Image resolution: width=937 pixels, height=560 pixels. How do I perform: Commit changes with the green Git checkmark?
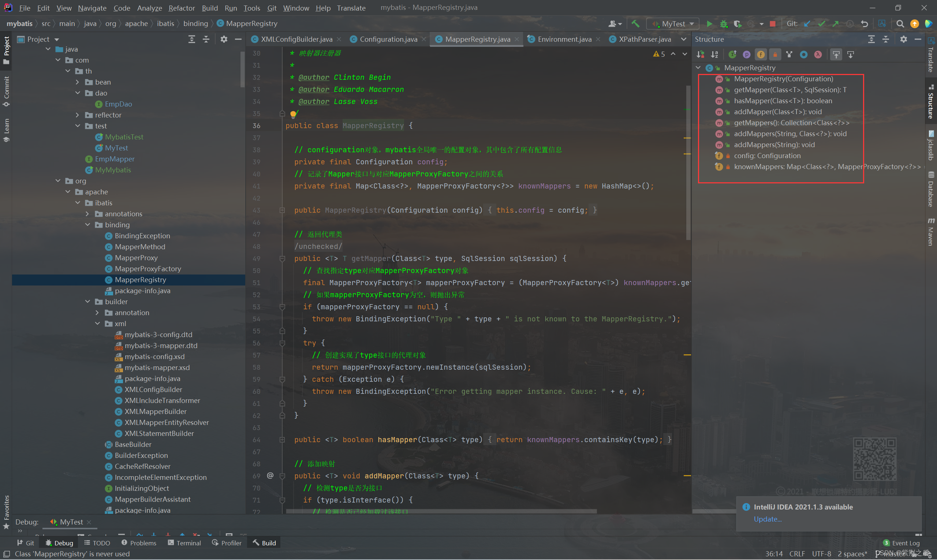click(822, 23)
